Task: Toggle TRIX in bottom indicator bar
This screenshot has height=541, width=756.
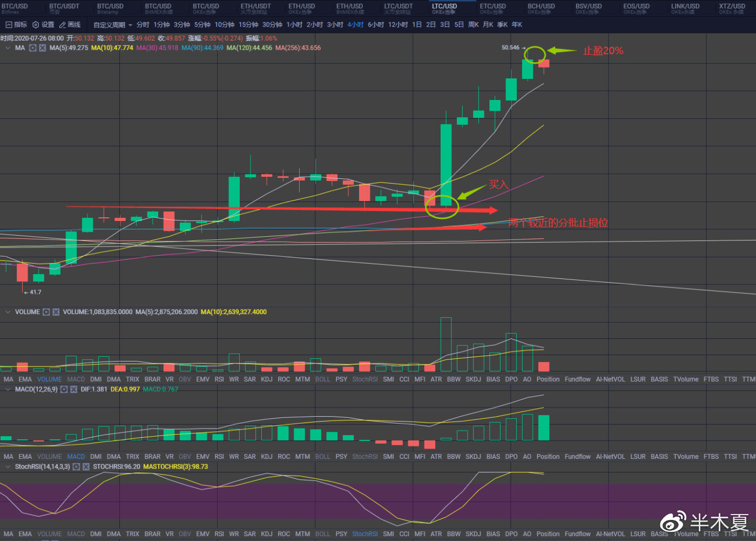Action: point(132,534)
